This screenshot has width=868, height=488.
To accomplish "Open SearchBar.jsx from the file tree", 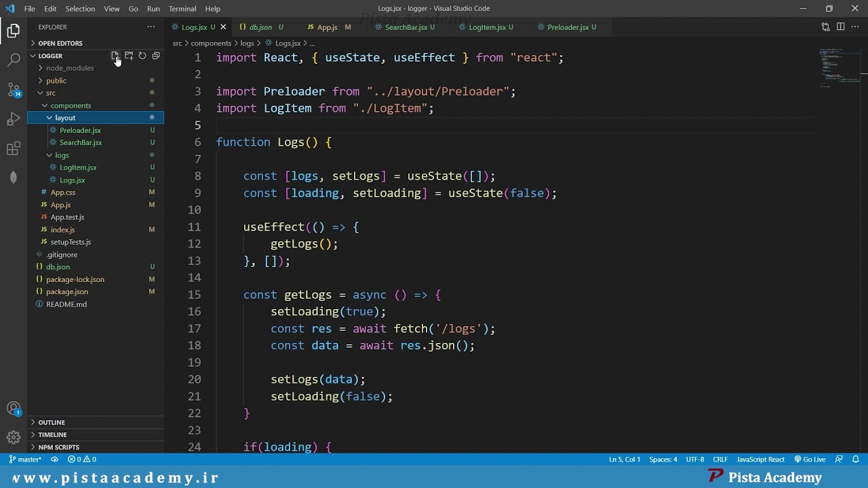I will [96, 142].
